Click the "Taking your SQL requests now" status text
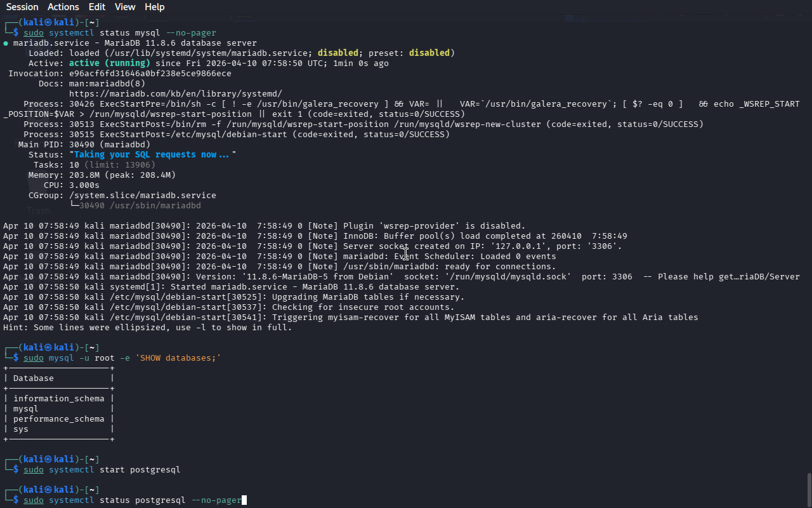The image size is (812, 508). click(x=151, y=155)
